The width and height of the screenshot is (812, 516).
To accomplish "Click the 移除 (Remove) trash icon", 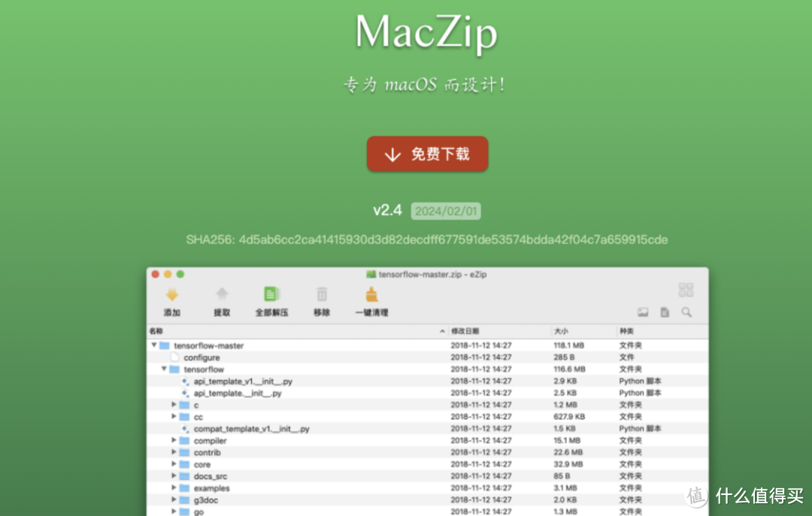I will 322,294.
